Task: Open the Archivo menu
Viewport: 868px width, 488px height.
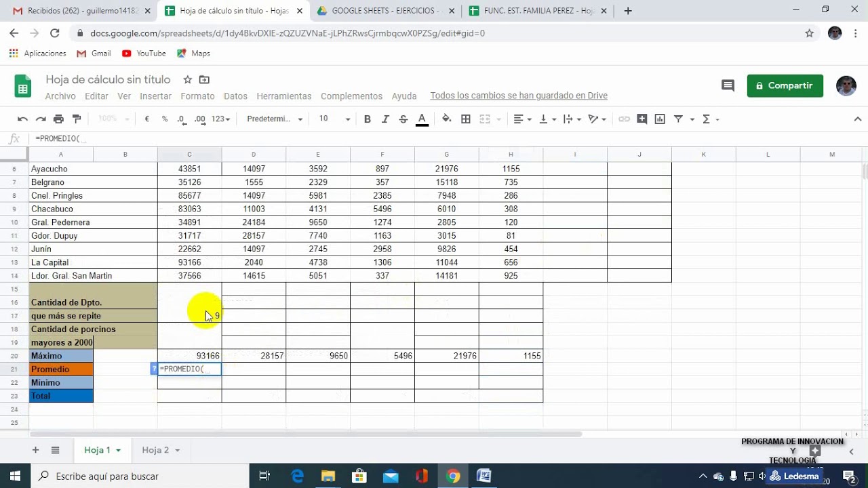Action: (60, 96)
